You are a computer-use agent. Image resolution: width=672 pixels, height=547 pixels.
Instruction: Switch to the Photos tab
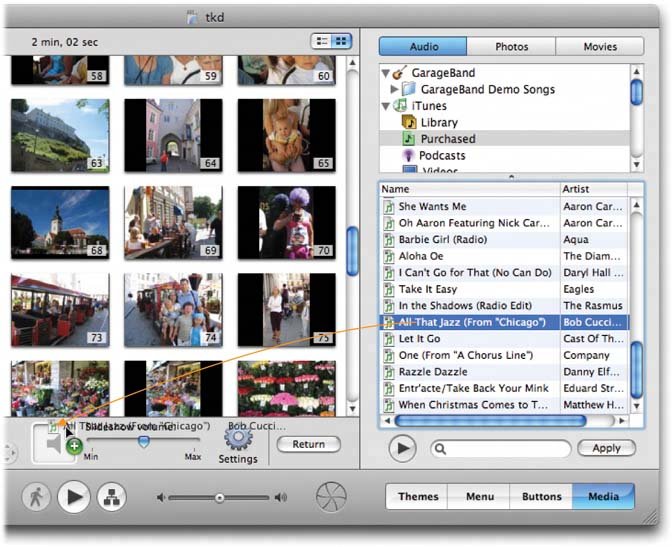click(x=511, y=46)
